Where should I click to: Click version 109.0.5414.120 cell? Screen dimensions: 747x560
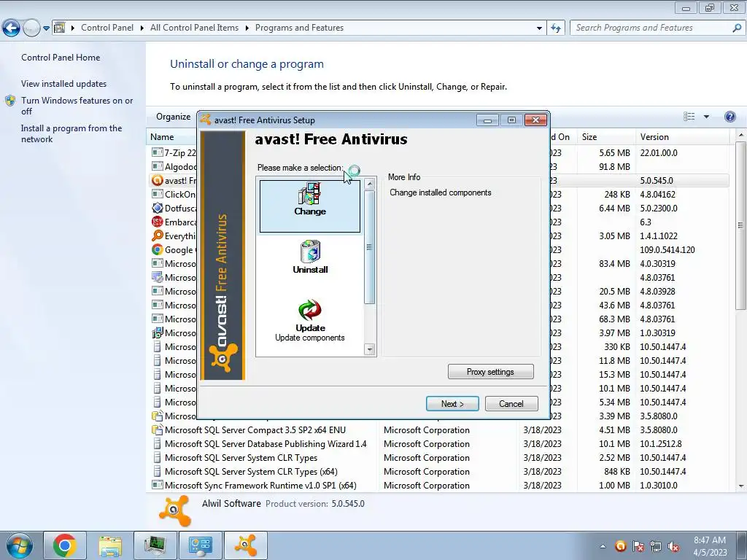point(667,250)
